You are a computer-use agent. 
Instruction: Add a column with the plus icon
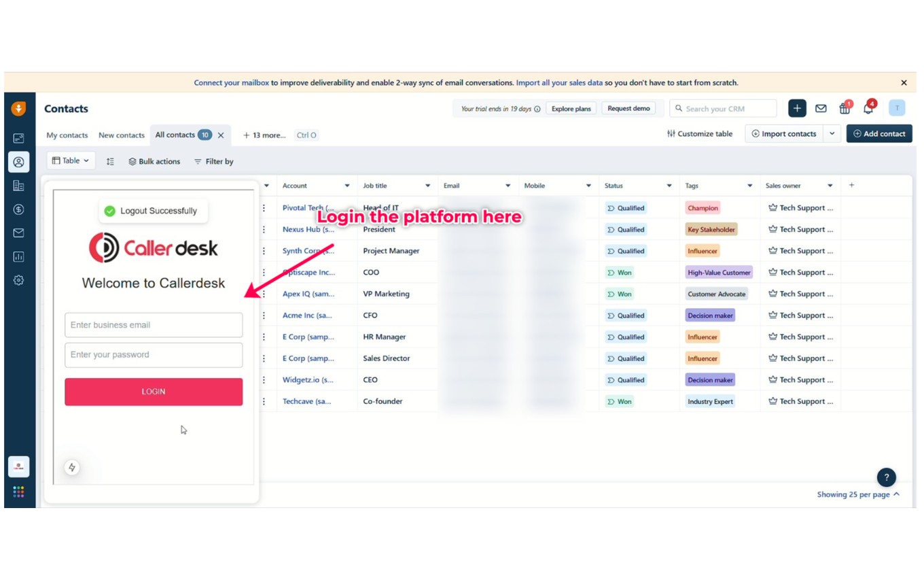coord(851,185)
